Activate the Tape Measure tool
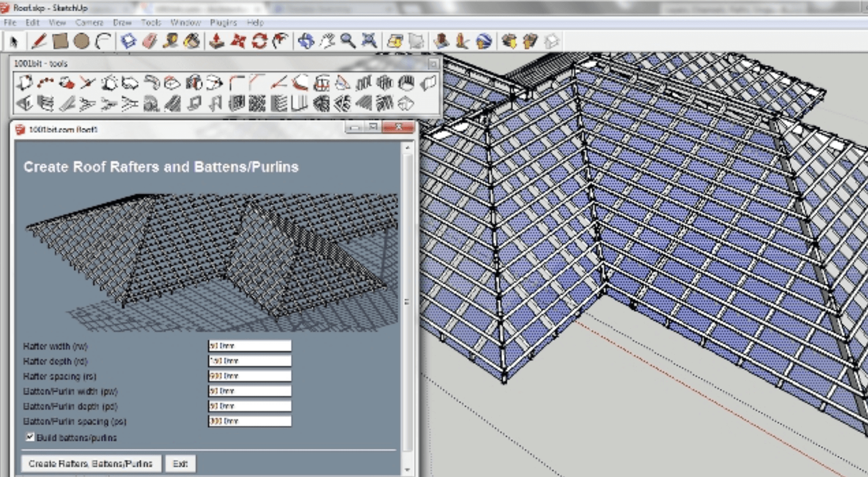Screen dimensions: 868x477 point(170,41)
